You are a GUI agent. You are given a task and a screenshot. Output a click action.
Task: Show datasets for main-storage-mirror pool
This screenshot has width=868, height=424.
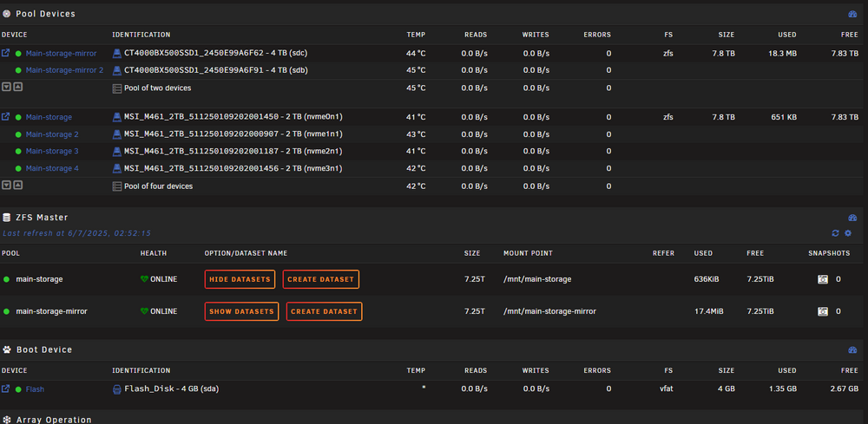[241, 311]
